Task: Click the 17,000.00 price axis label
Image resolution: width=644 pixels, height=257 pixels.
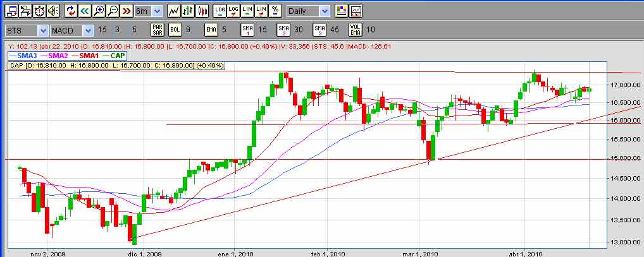Action: click(624, 85)
